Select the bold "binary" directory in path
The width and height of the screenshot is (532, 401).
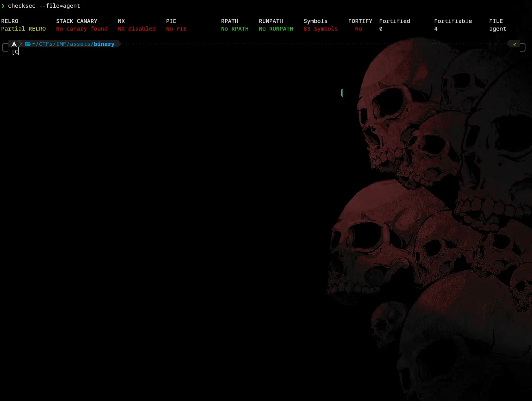pos(104,44)
